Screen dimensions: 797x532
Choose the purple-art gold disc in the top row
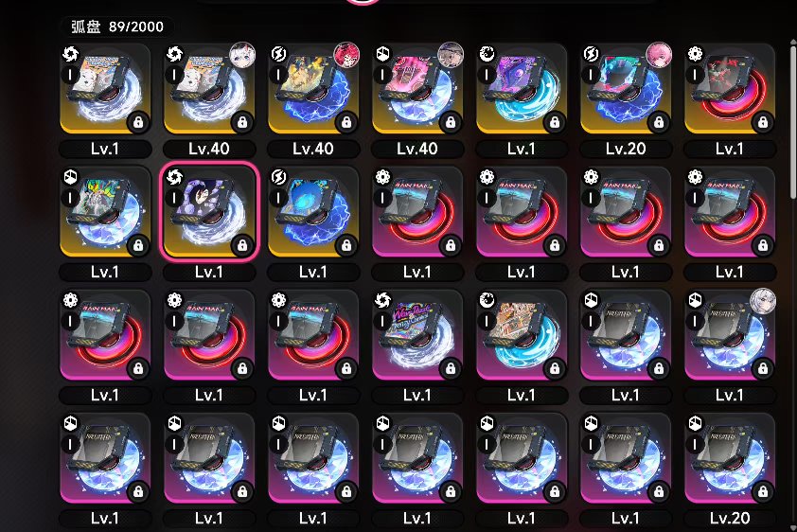(x=522, y=88)
